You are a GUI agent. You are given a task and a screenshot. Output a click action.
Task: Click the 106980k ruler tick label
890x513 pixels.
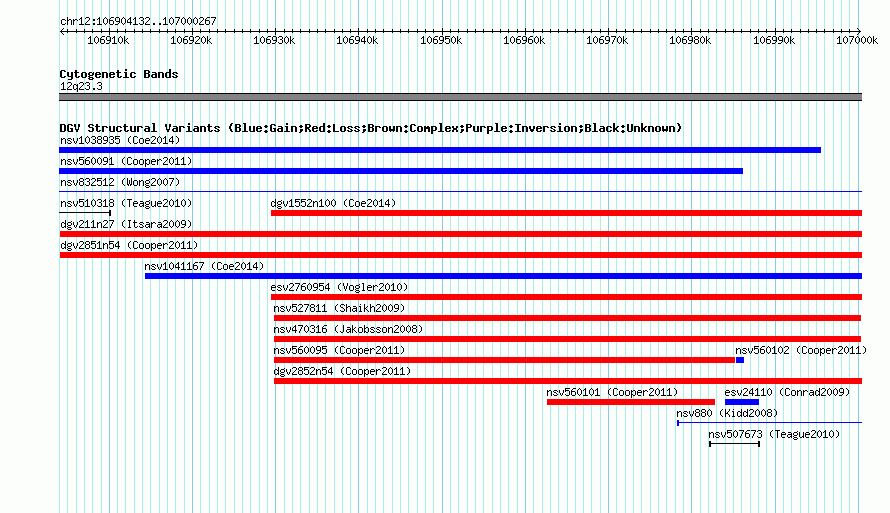tap(690, 40)
